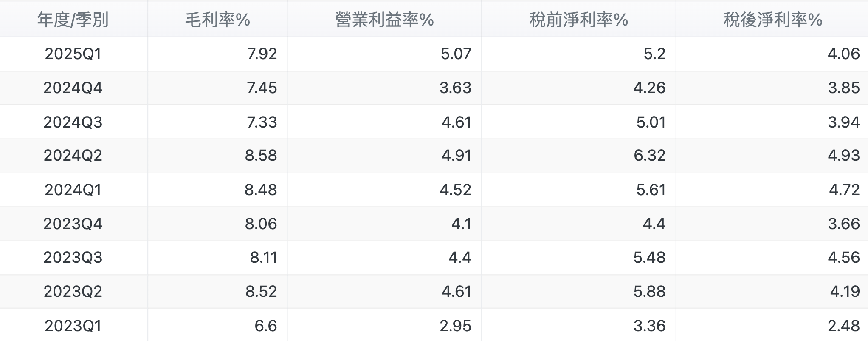The height and width of the screenshot is (341, 868).
Task: Click the 稅後淨利率% column header
Action: (772, 20)
